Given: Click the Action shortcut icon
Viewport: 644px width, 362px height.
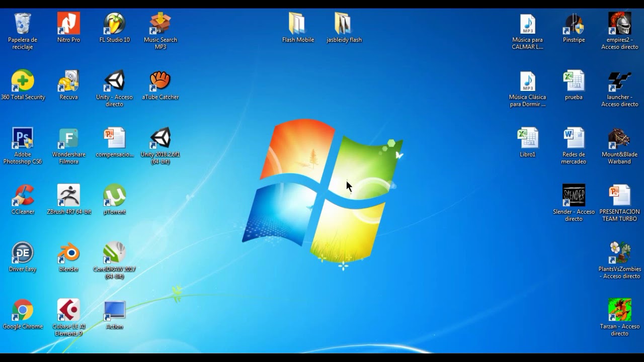Looking at the screenshot, I should (114, 310).
